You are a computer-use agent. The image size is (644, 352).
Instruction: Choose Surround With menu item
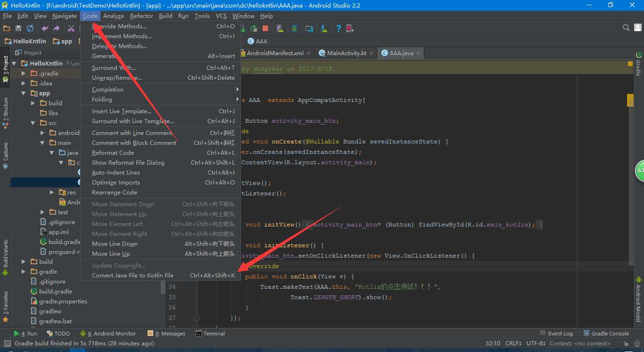pyautogui.click(x=160, y=68)
